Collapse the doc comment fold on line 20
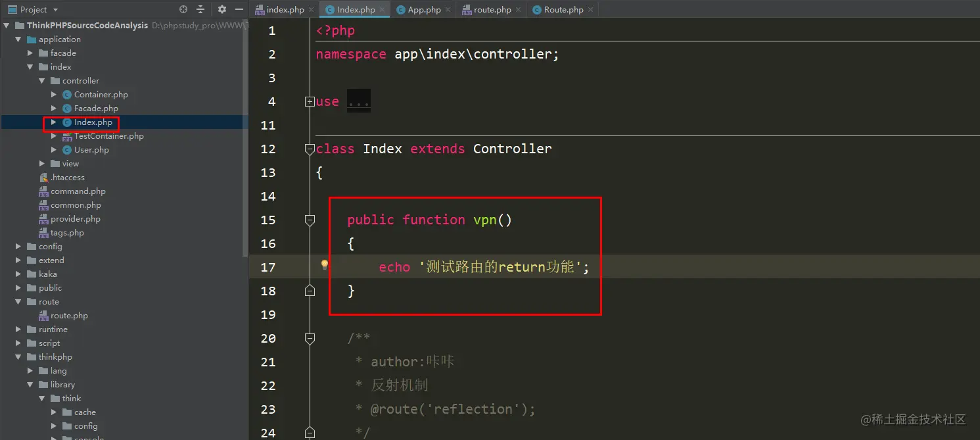Screen dimensions: 980x440 point(310,339)
